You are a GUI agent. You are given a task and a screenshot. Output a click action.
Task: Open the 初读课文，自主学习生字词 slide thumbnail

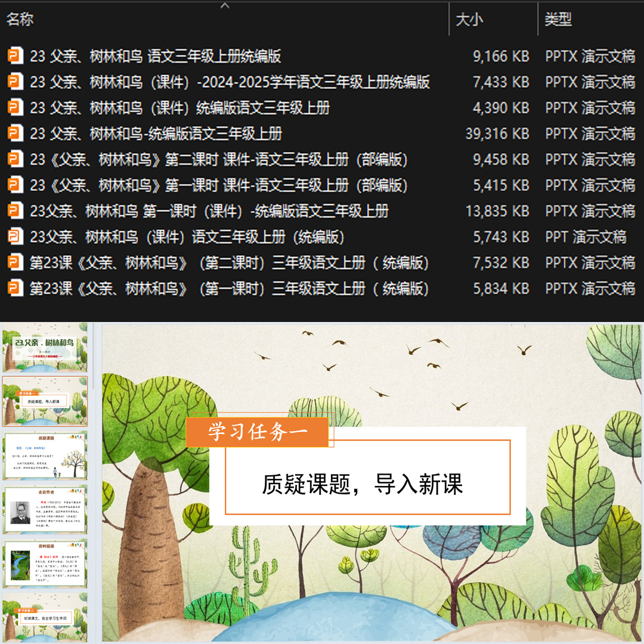click(45, 617)
